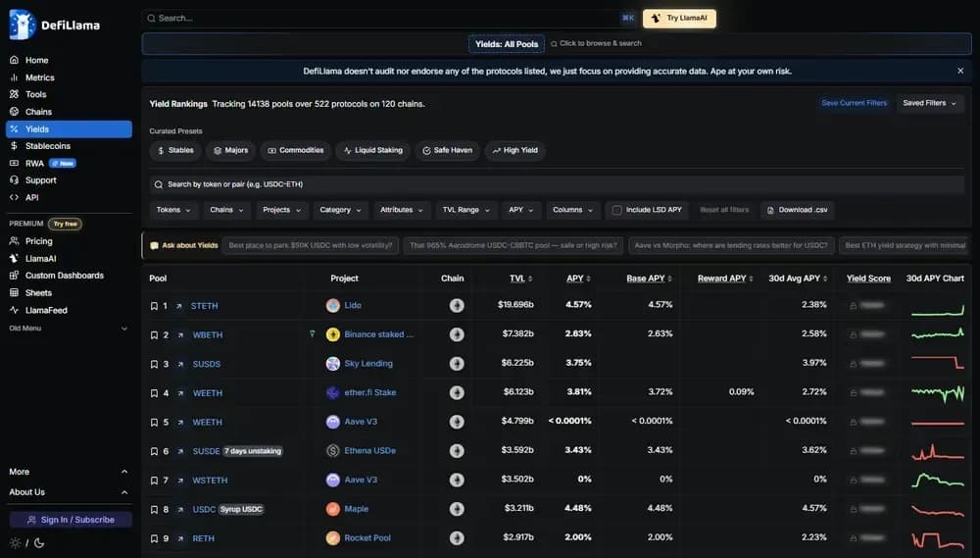Expand the Tokens filter dropdown

pos(174,210)
